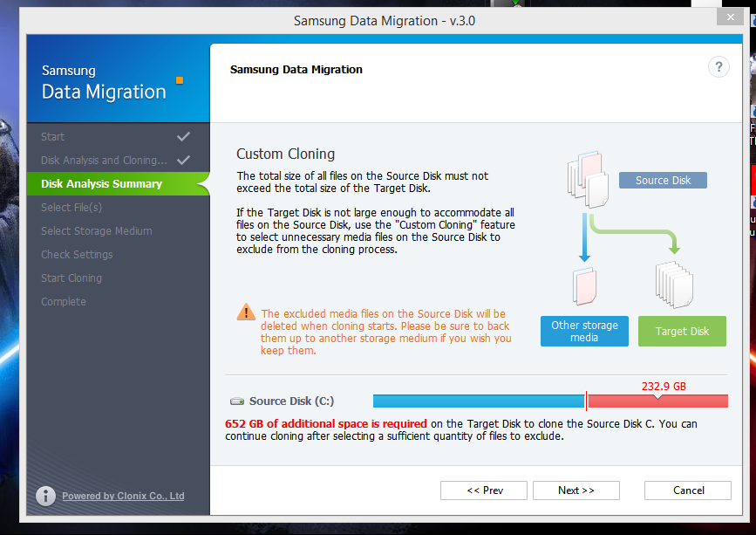Image resolution: width=756 pixels, height=535 pixels.
Task: Click the Other storage media box
Action: (x=584, y=332)
